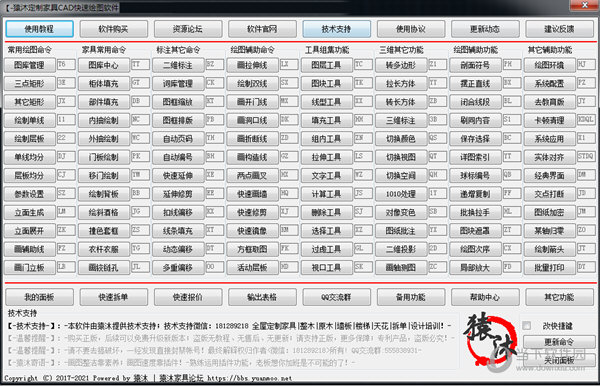This screenshot has height=386, width=600.
Task: Enable the 改快捷键 checkbox
Action: pos(527,326)
